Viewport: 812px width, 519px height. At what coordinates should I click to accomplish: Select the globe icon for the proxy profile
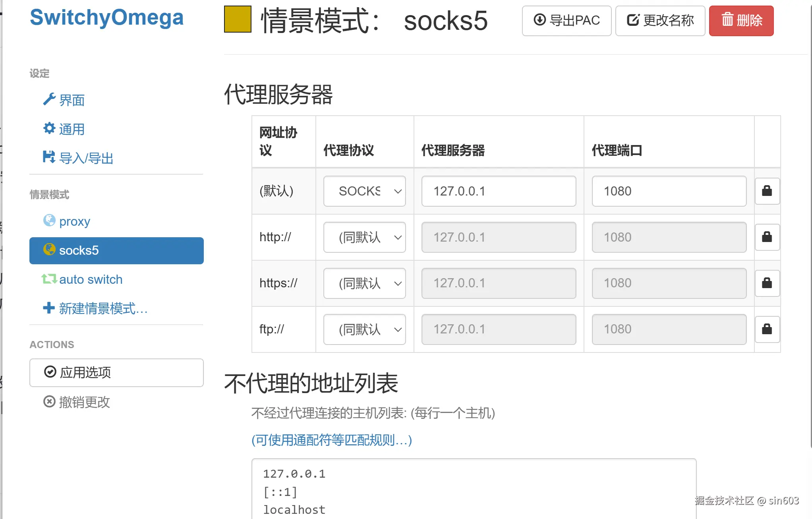coord(49,221)
